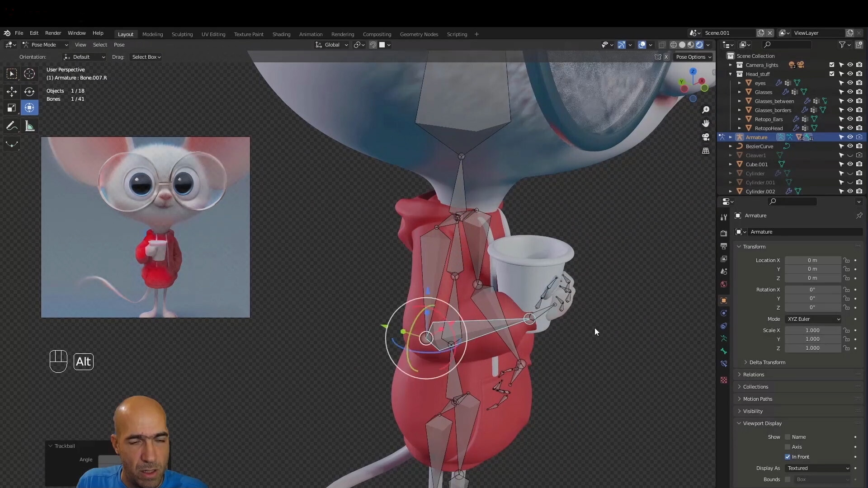
Task: Open the Render properties tab
Action: point(724,233)
